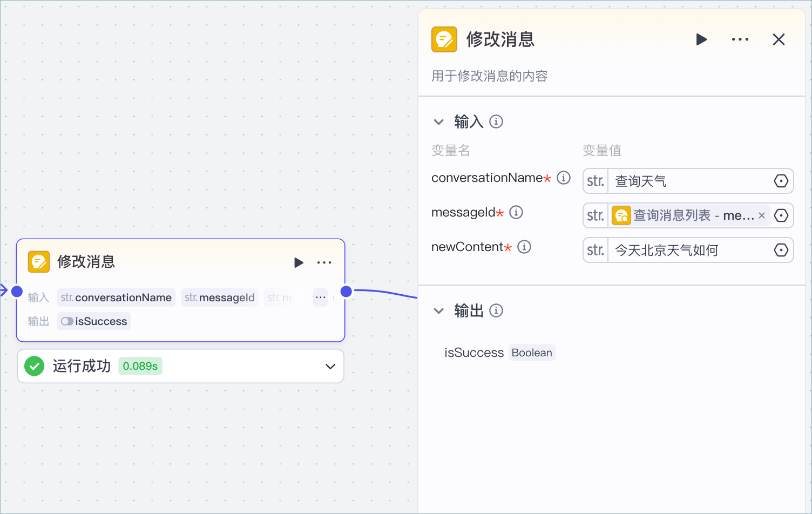Show info for the conversationName variable
The image size is (812, 514).
point(564,178)
